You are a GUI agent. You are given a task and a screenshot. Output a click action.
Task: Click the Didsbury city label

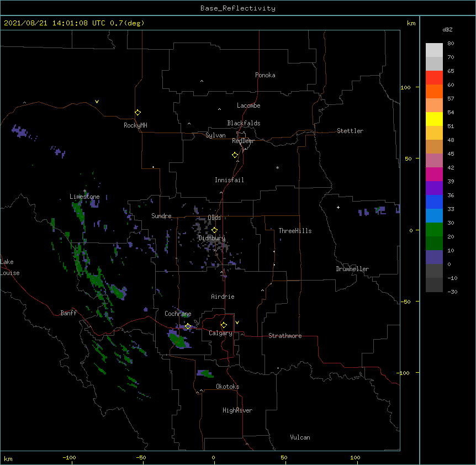[212, 238]
